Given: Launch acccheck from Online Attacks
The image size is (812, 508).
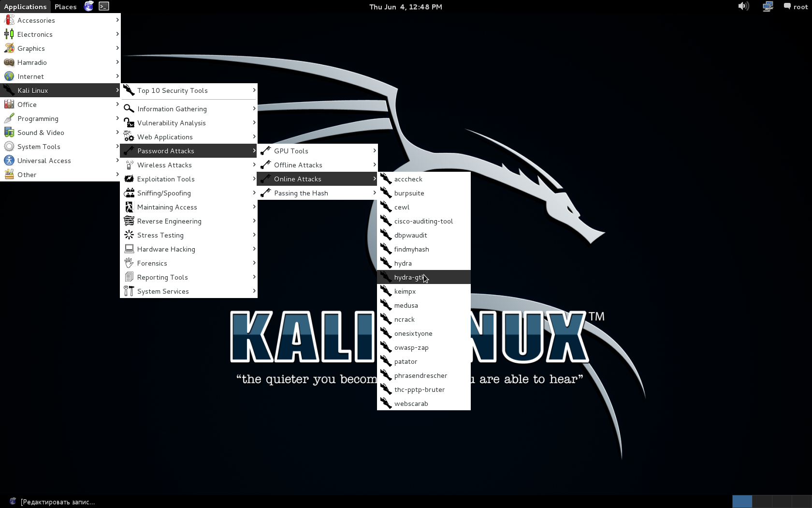Looking at the screenshot, I should click(424, 179).
